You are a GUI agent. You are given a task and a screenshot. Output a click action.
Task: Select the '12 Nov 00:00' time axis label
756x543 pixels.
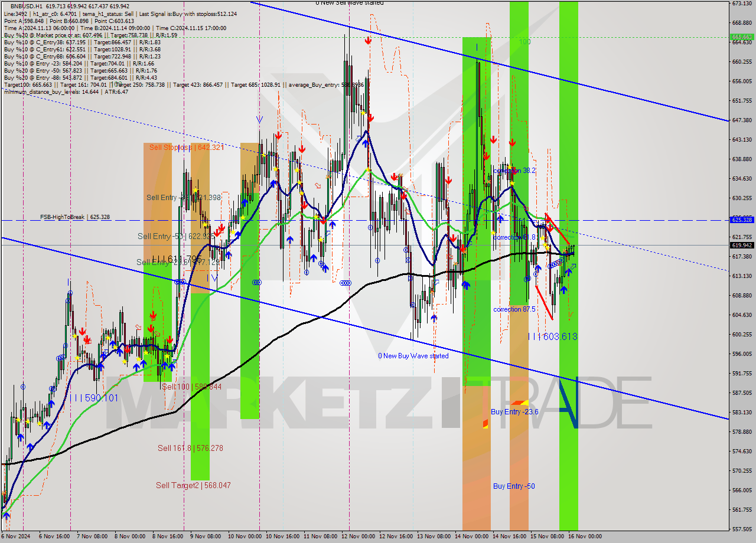click(x=358, y=537)
